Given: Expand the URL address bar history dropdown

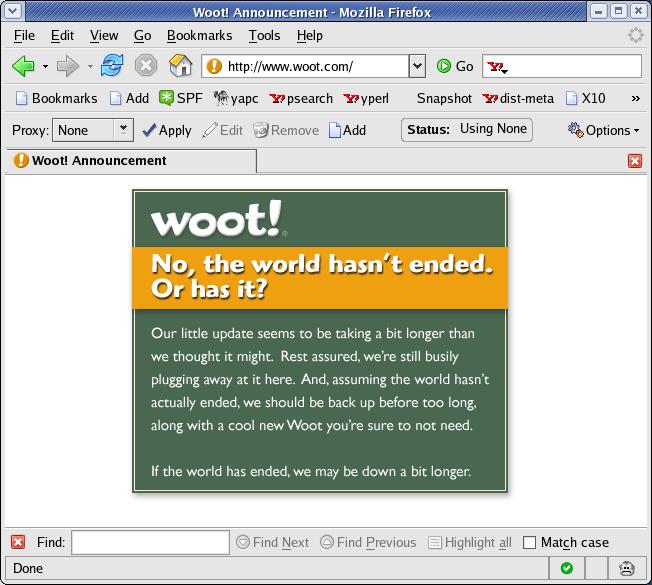Looking at the screenshot, I should tap(418, 66).
